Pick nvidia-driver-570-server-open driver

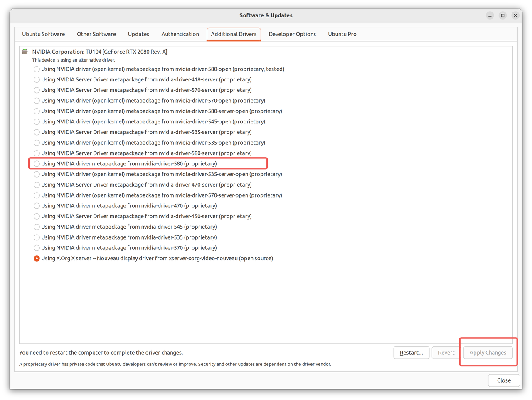pyautogui.click(x=158, y=195)
